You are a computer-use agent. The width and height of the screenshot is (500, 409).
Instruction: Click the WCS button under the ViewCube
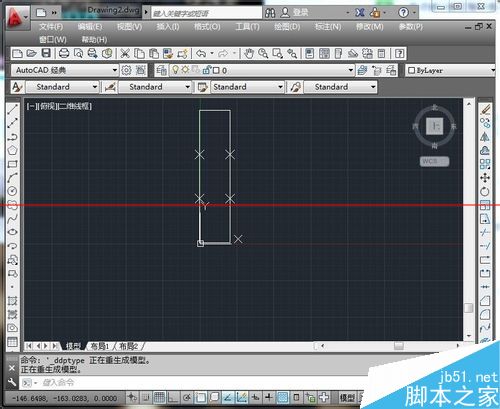click(434, 161)
